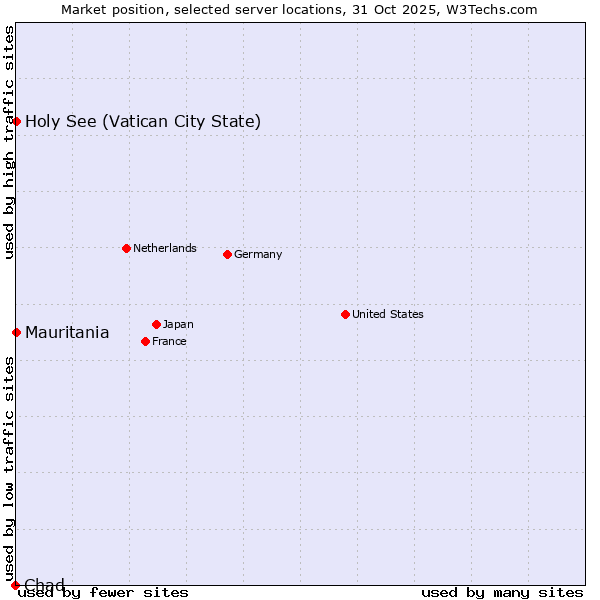
Task: Click the chart title mentioning W3Techs.com
Action: [299, 9]
